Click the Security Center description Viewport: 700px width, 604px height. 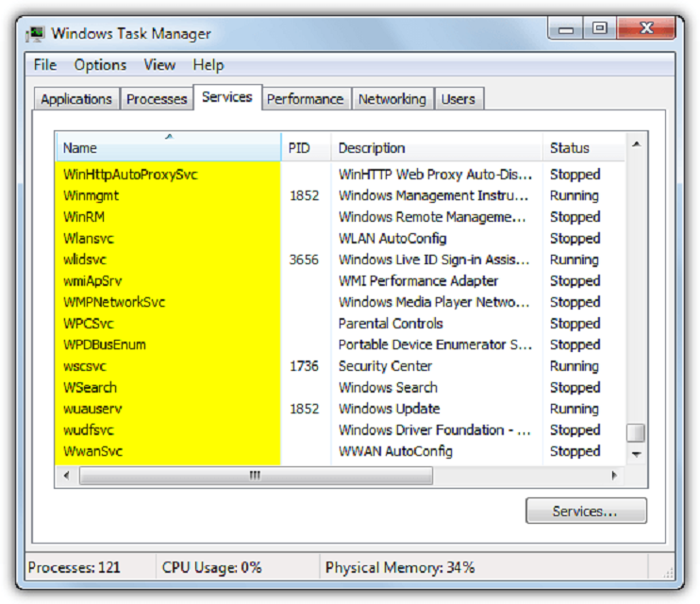(385, 366)
